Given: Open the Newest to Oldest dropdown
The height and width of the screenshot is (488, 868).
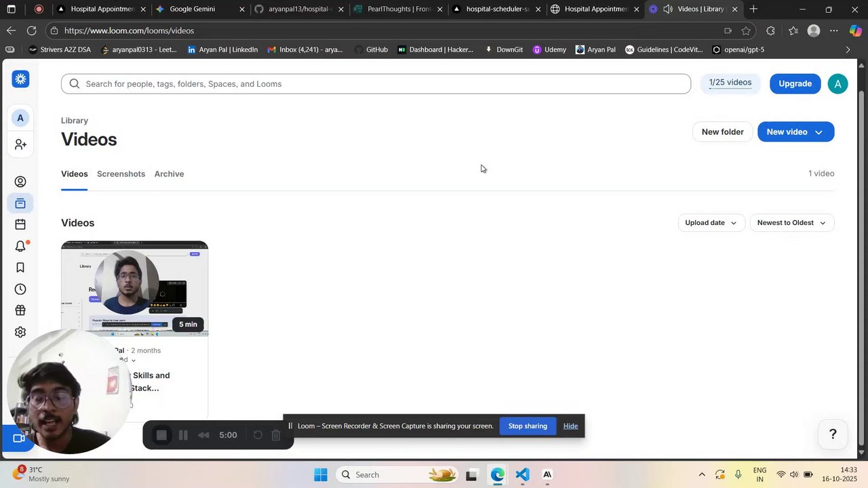Looking at the screenshot, I should coord(792,223).
